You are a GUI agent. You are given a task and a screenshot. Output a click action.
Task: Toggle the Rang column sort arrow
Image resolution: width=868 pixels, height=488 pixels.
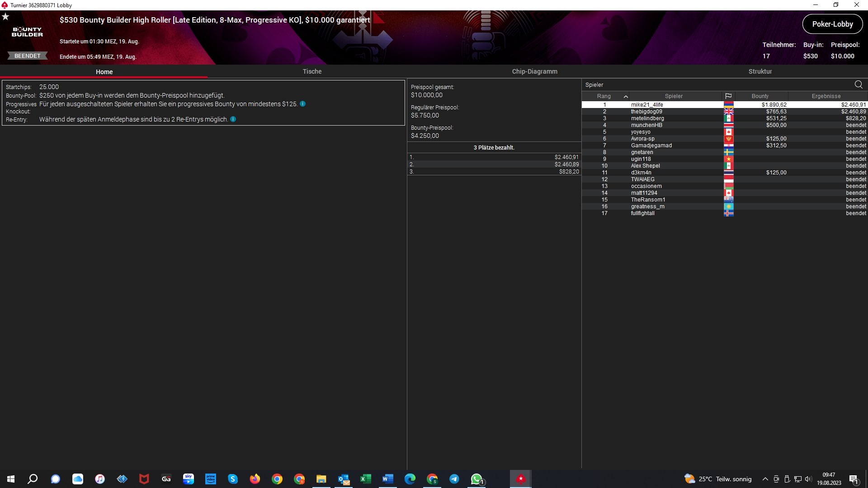point(626,96)
